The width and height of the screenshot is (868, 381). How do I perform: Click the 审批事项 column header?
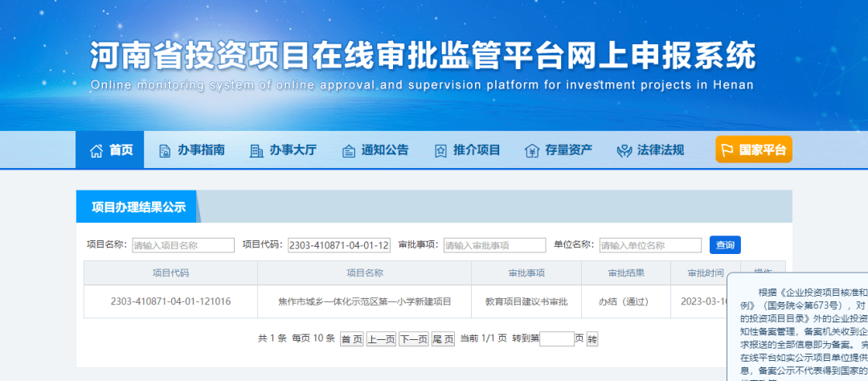tap(526, 273)
